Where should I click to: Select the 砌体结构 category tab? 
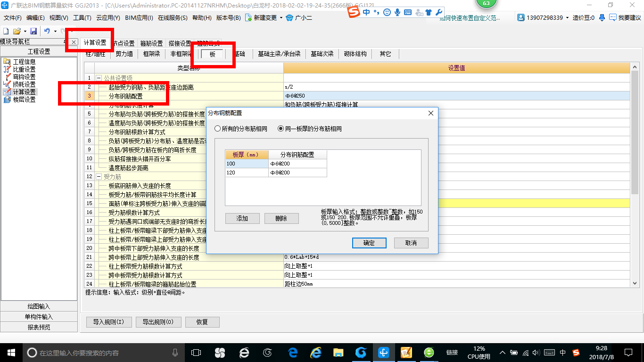[x=355, y=54]
